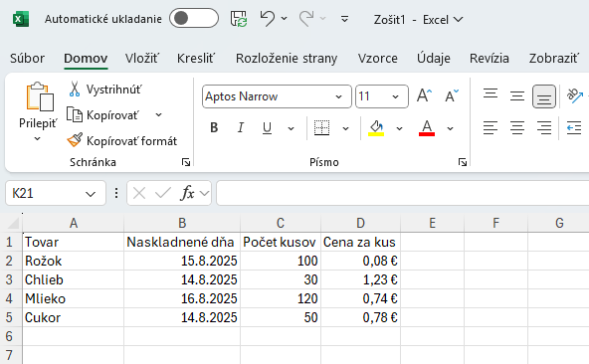Click the text orientation icon
Viewport: 589px width, 364px height.
[x=575, y=95]
